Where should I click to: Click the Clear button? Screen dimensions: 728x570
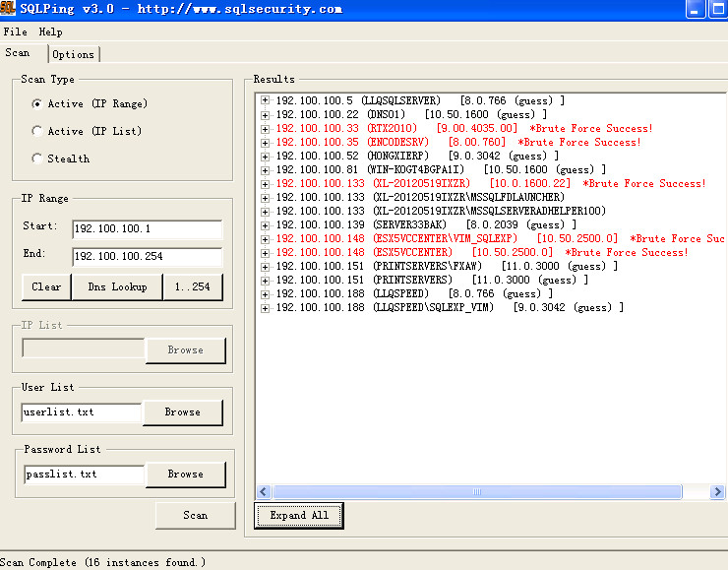[x=46, y=287]
